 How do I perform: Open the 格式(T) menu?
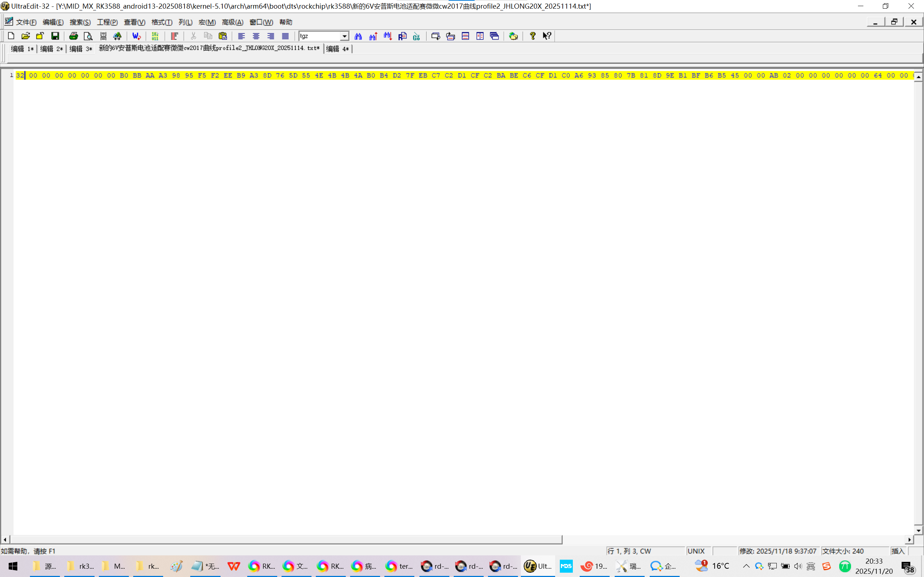(161, 22)
